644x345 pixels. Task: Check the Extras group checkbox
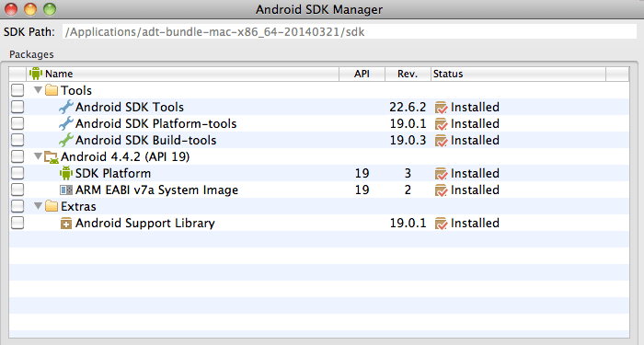point(17,206)
